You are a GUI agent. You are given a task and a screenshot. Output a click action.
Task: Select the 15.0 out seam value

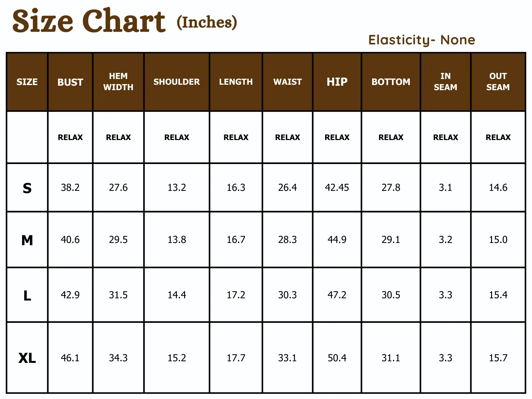498,239
